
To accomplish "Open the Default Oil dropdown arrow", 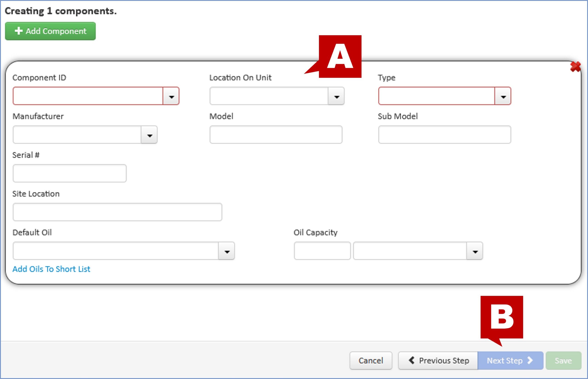I will coord(226,251).
